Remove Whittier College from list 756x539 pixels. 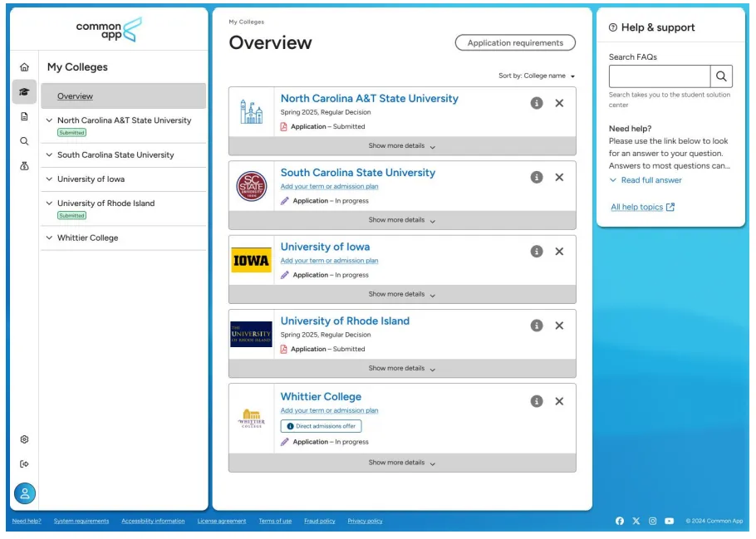pos(559,401)
